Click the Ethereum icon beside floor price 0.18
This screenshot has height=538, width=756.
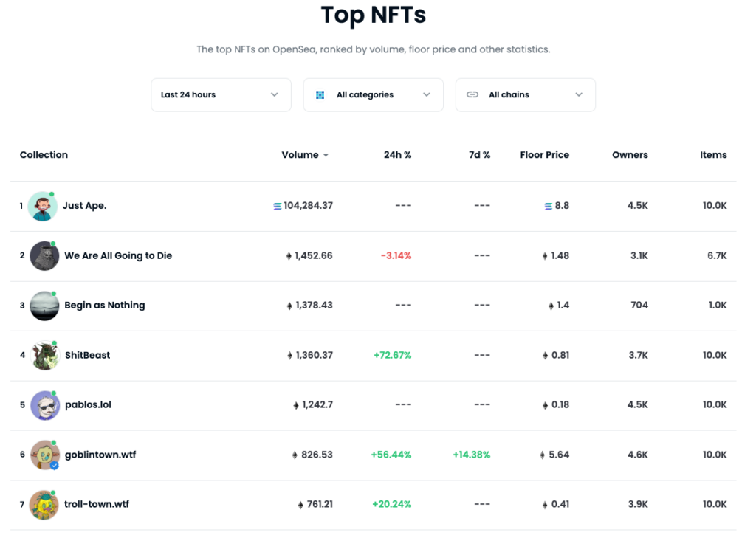point(545,405)
